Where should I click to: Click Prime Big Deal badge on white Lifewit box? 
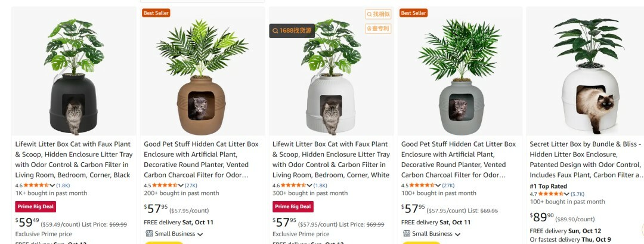(293, 206)
